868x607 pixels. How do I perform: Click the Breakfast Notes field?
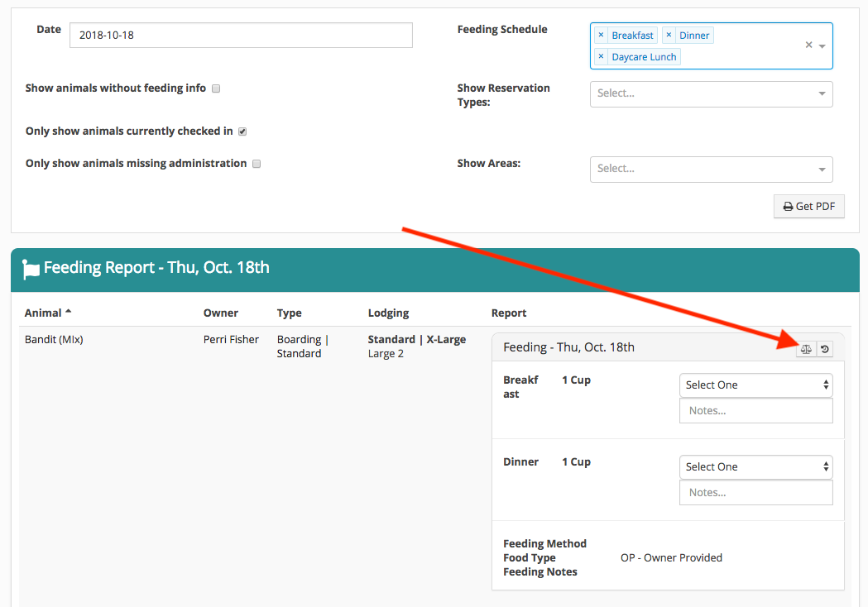click(x=756, y=410)
